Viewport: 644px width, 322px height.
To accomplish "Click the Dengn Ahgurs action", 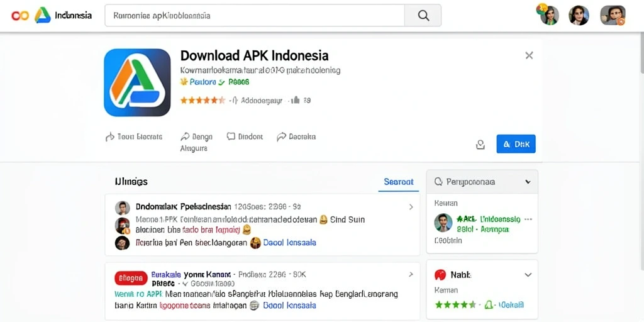I will click(x=196, y=142).
